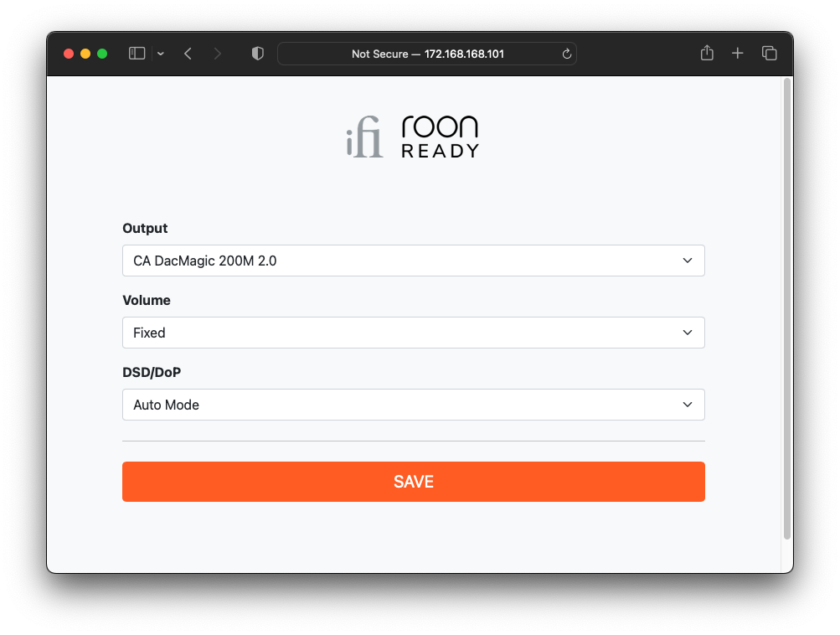840x635 pixels.
Task: Click the Output label
Action: pyautogui.click(x=145, y=228)
